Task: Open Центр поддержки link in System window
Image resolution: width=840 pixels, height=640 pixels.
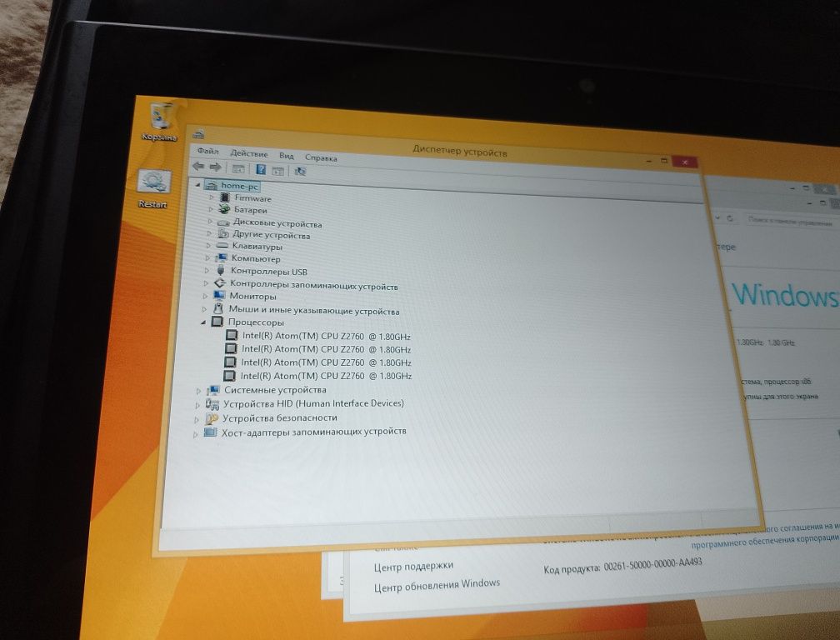Action: pos(413,566)
